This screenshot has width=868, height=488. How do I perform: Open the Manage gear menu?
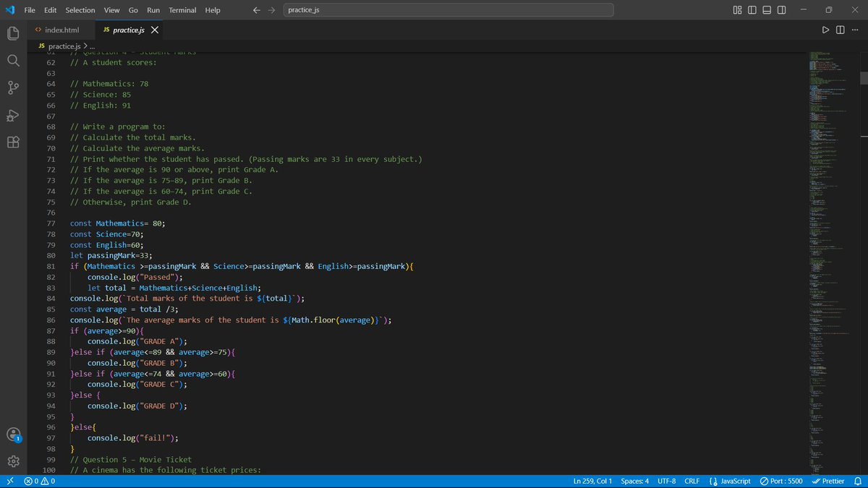[x=12, y=461]
